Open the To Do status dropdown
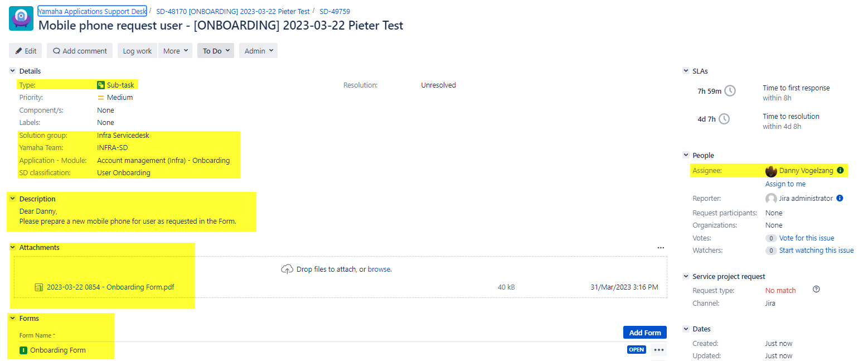868x361 pixels. pyautogui.click(x=216, y=51)
